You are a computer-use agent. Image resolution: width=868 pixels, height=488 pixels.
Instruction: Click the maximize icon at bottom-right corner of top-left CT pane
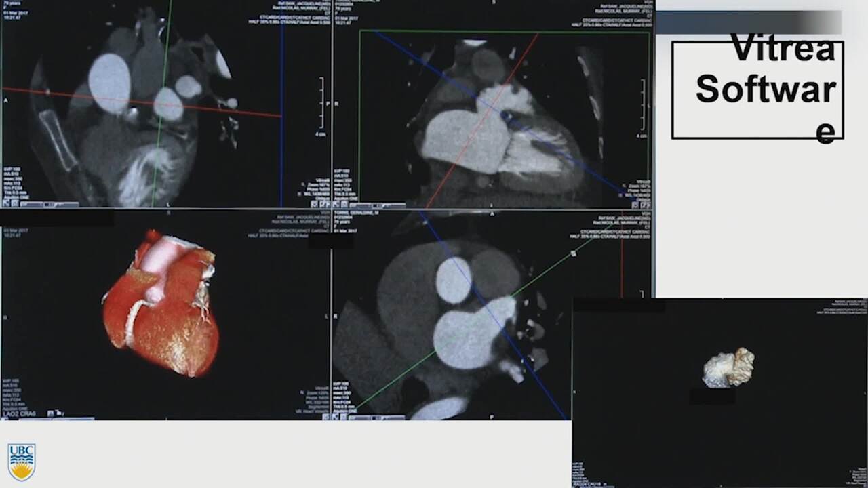pyautogui.click(x=323, y=203)
